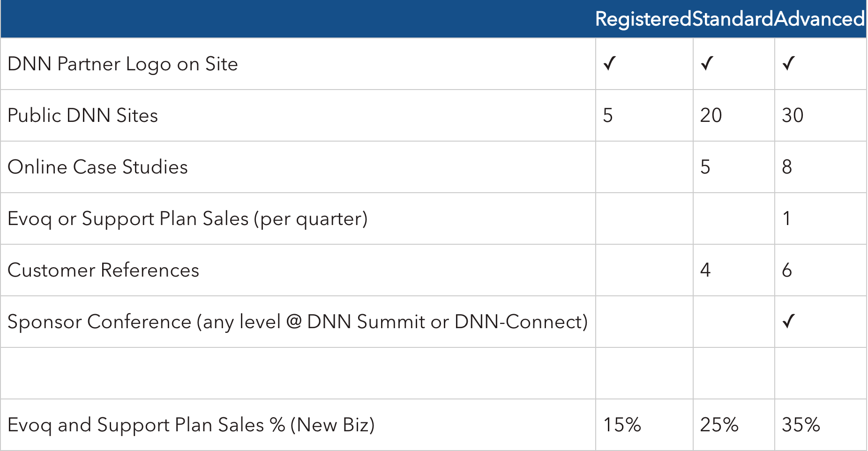Click the 8 value for Online Case Studies

pos(787,167)
